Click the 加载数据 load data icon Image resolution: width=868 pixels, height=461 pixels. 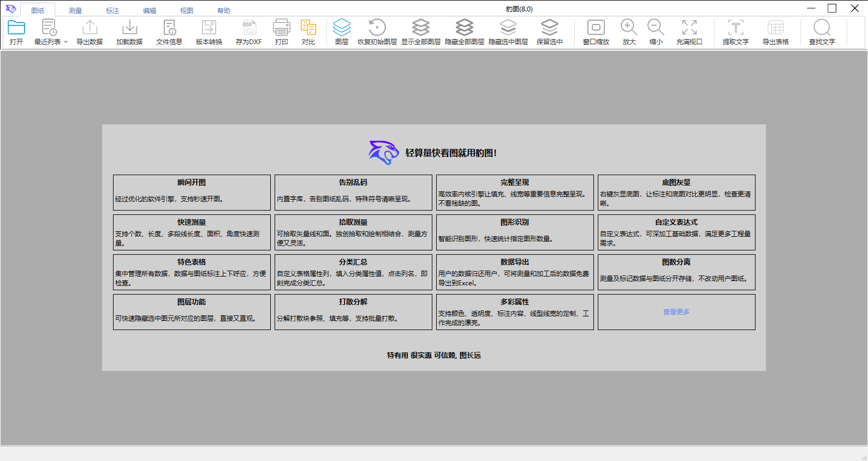point(129,27)
